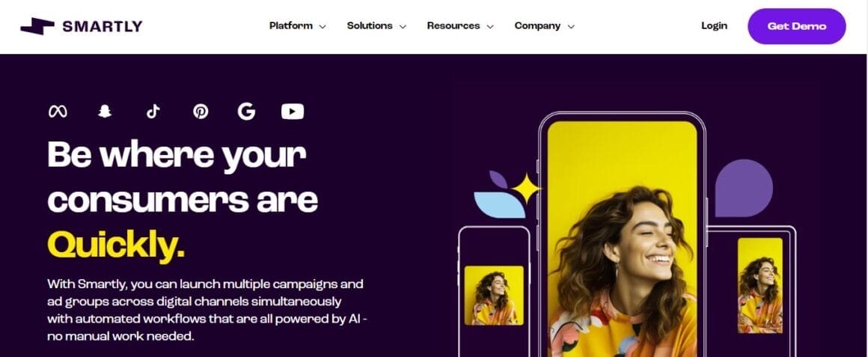Click the Login link
Image resolution: width=868 pixels, height=357 pixels.
click(714, 25)
